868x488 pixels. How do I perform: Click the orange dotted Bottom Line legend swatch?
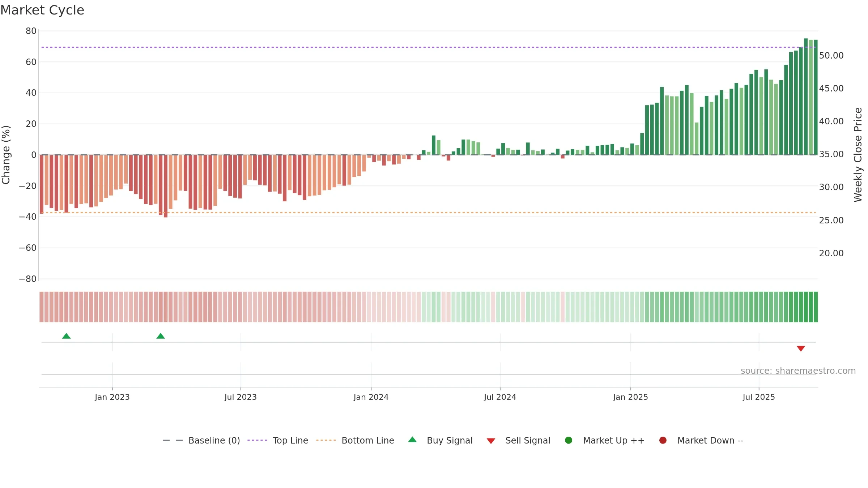pos(326,440)
